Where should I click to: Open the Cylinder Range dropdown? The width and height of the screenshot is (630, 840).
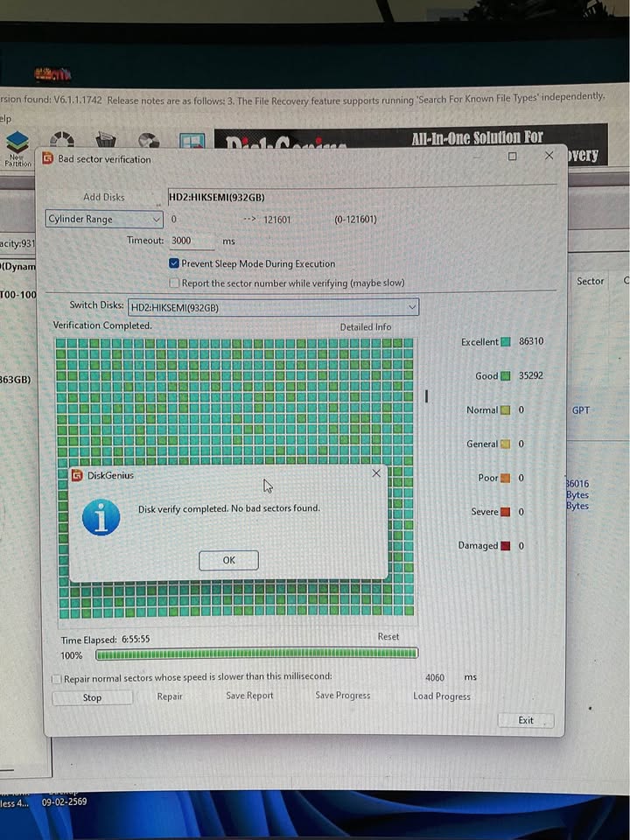coord(105,220)
